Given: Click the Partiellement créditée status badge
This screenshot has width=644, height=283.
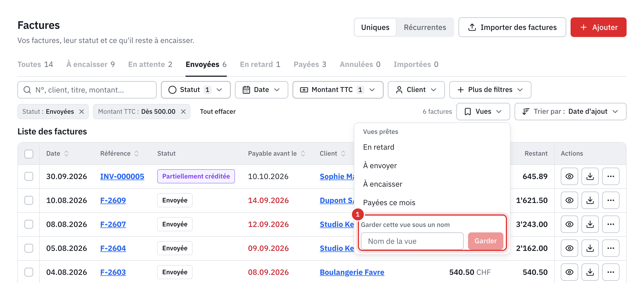Looking at the screenshot, I should pyautogui.click(x=196, y=176).
